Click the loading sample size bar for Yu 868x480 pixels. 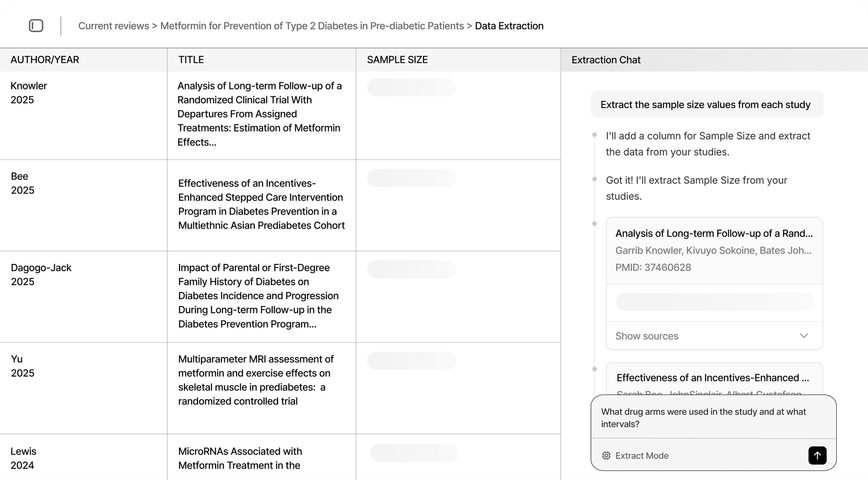(412, 361)
